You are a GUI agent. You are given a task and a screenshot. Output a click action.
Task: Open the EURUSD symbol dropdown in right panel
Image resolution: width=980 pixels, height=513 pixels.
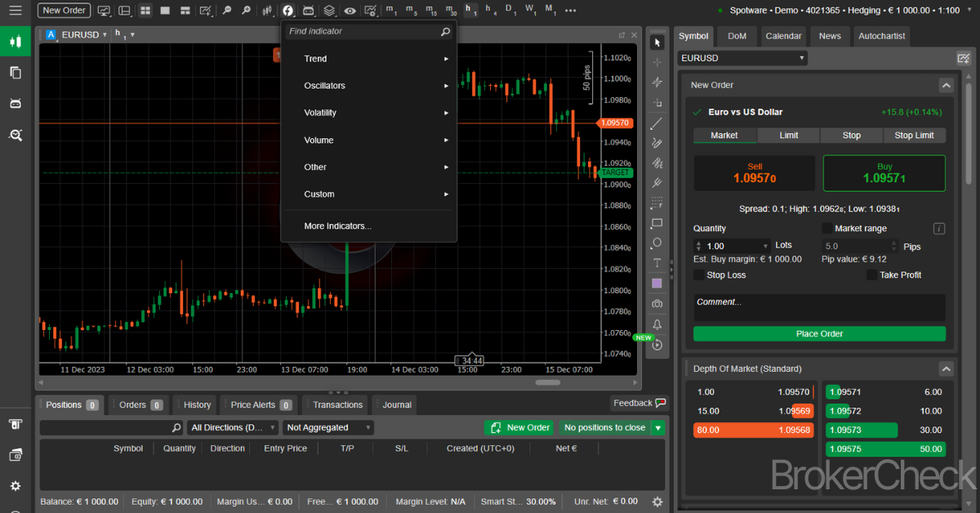[742, 58]
